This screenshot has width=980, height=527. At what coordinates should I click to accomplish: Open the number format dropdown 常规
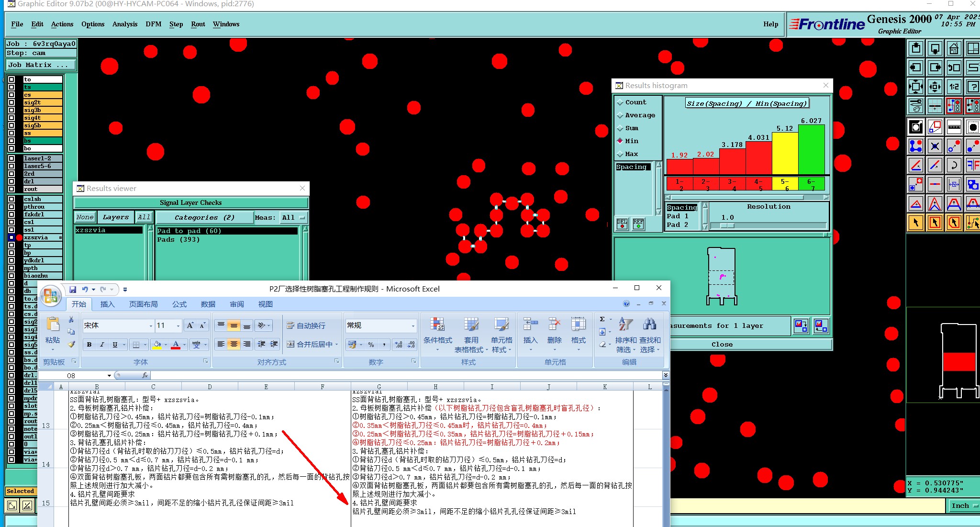pos(413,325)
